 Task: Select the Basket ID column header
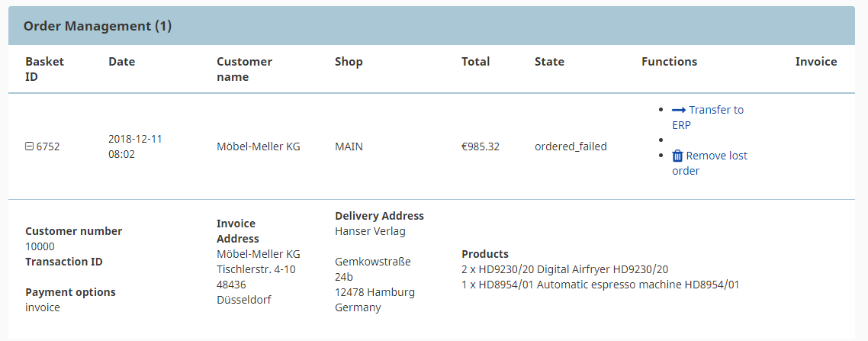[45, 69]
